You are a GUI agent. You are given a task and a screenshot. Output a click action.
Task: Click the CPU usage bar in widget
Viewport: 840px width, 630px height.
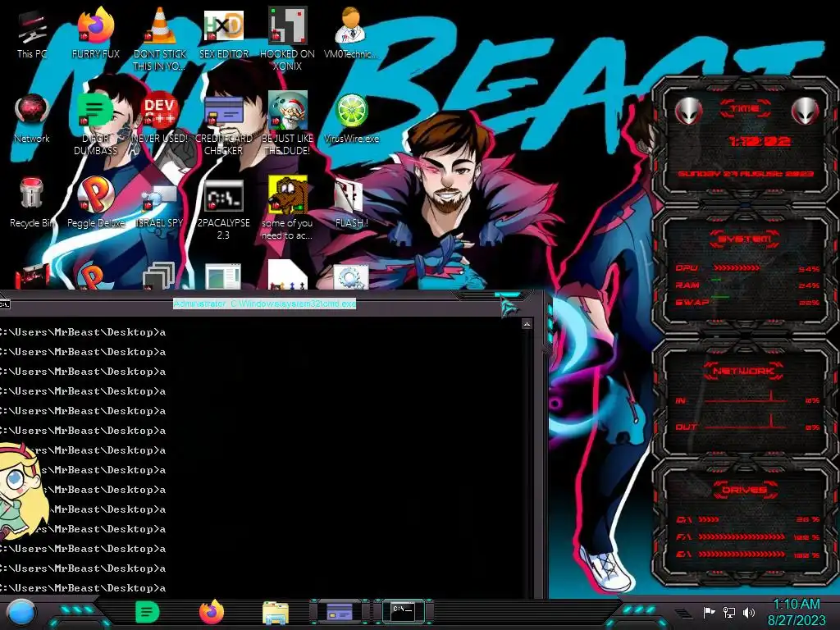[x=737, y=268]
